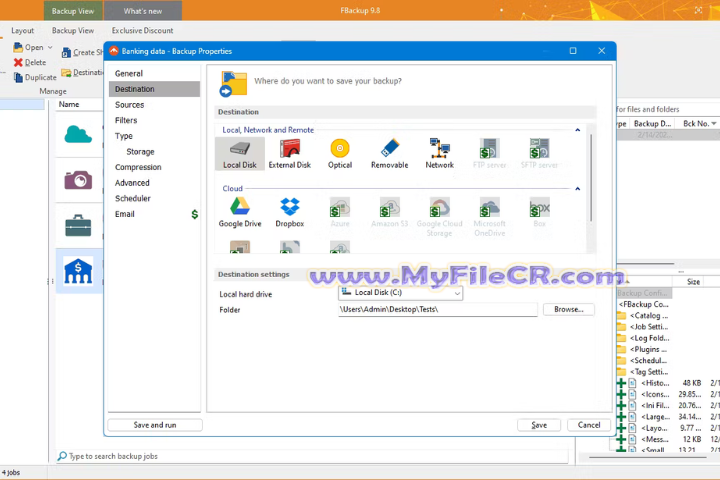Maximize the Backup Properties dialog

[x=573, y=51]
